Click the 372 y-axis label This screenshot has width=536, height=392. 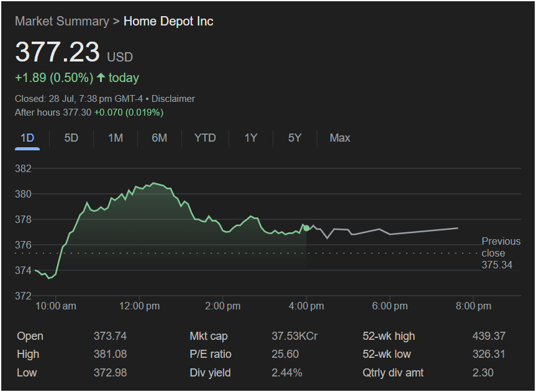(23, 296)
